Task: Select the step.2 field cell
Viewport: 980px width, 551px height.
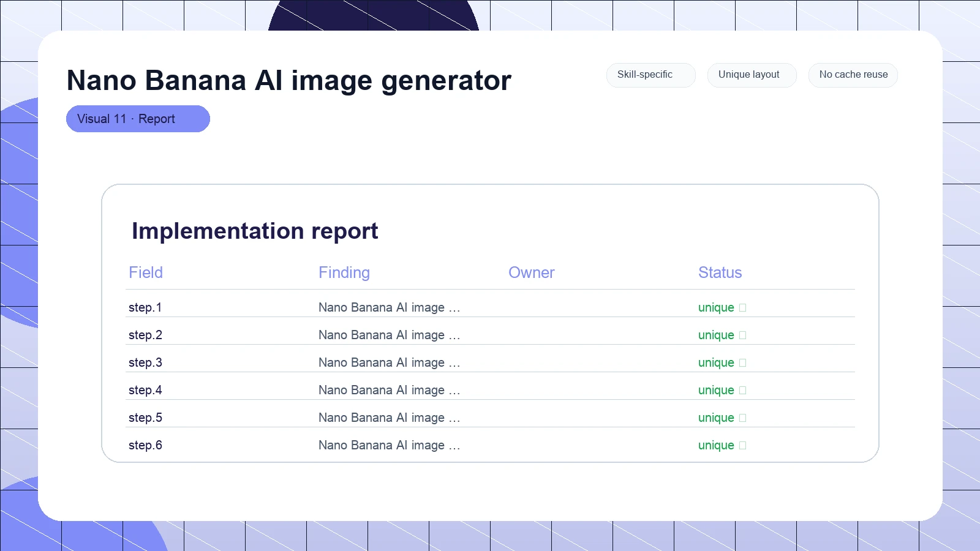Action: point(145,335)
